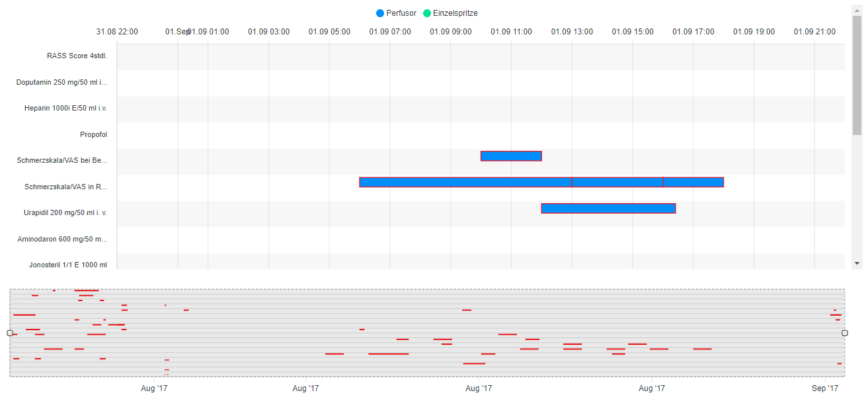
Task: Click the Jonosteril 1/1 E 1000 ml row label
Action: [x=67, y=265]
